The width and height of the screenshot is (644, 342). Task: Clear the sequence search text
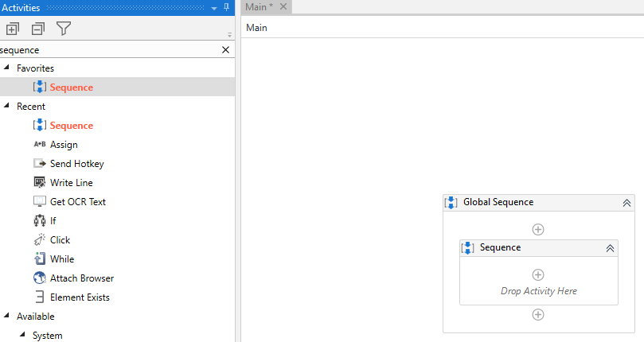pos(225,49)
